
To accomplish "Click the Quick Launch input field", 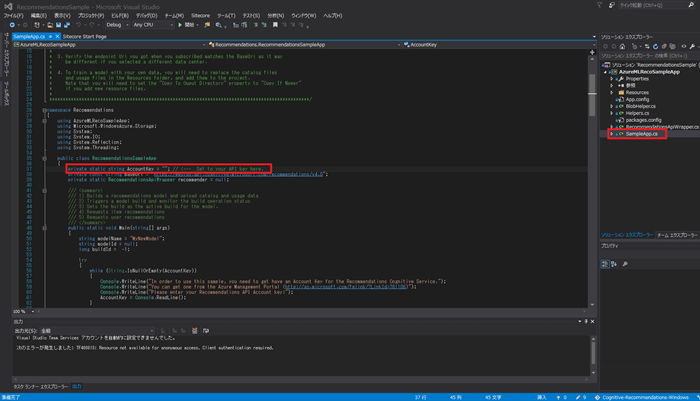I will (653, 5).
